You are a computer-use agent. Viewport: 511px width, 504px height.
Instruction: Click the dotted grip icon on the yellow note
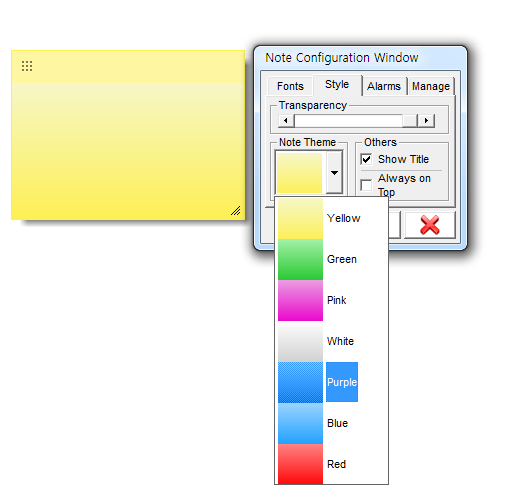[x=27, y=66]
